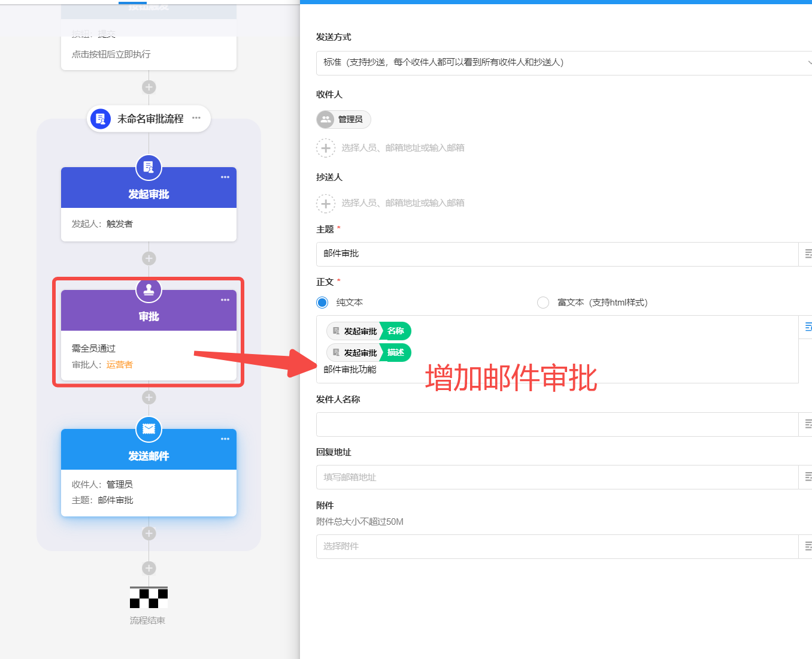The height and width of the screenshot is (659, 812).
Task: Click the checkered end-of-flow flag icon
Action: 149,597
